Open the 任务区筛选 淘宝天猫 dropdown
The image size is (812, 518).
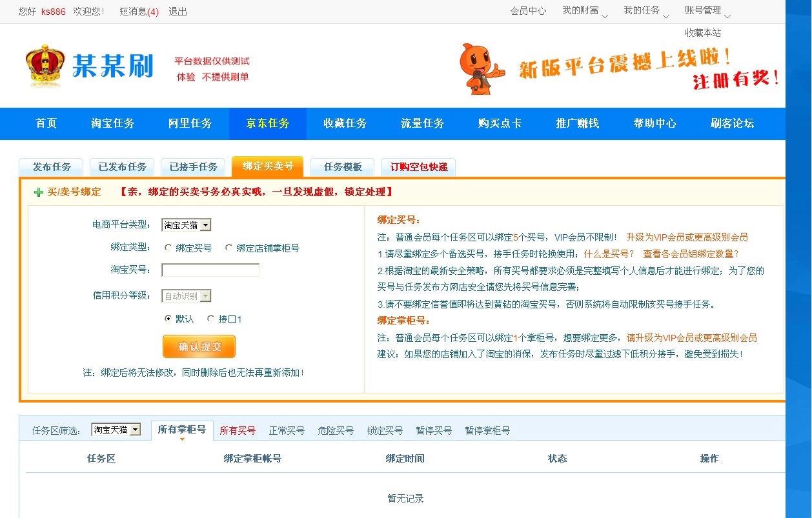116,430
